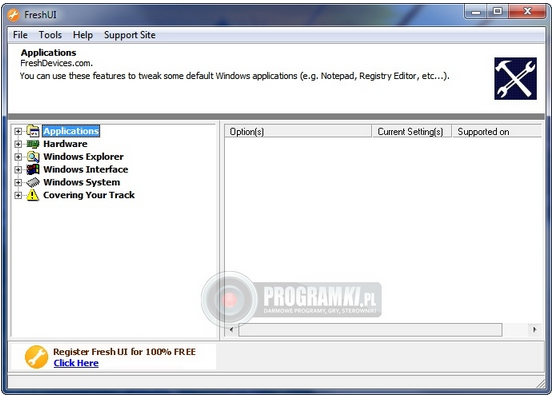Select Covering Your Track tree item label
Screen dimensions: 555x396
[89, 195]
